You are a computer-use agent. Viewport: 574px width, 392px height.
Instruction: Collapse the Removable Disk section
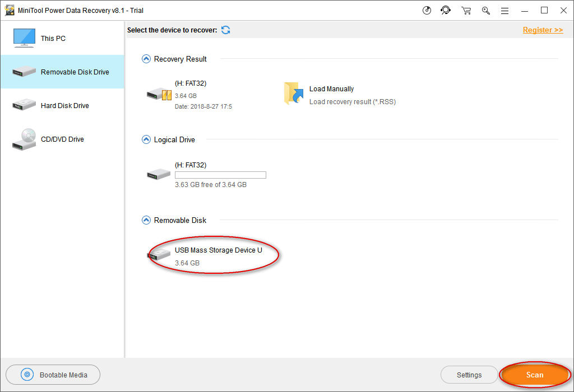pyautogui.click(x=146, y=220)
